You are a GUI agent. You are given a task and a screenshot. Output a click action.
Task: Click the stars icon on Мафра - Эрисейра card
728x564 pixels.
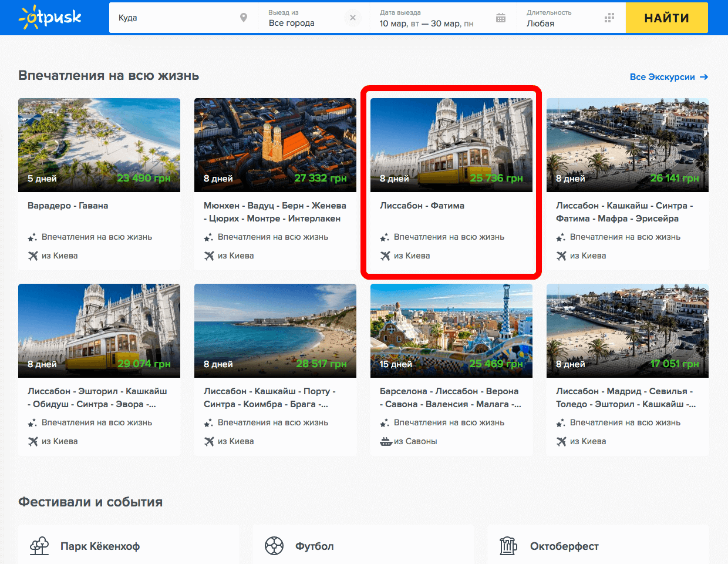click(561, 237)
